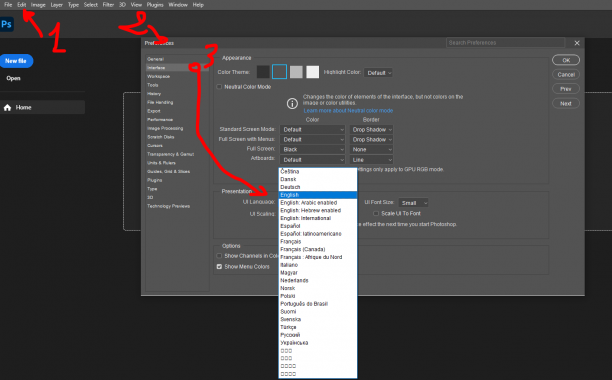The width and height of the screenshot is (612, 380).
Task: Select the darkest color theme swatch
Action: tap(263, 72)
